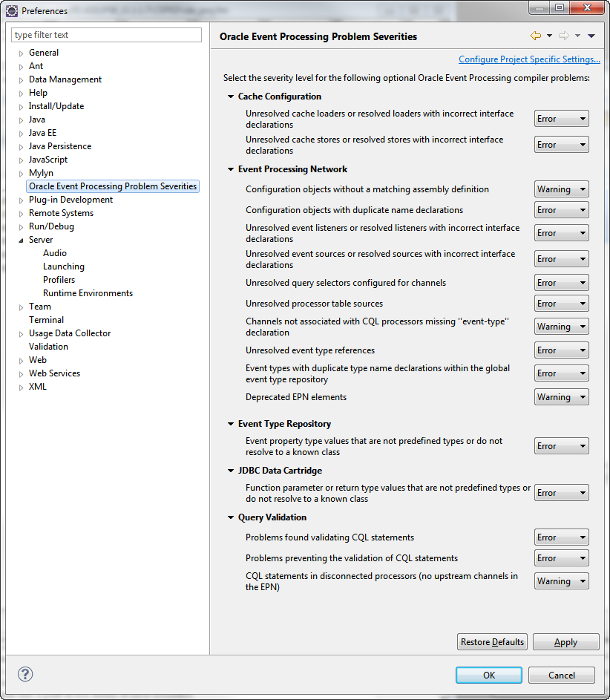Collapse the Query Validation section
The height and width of the screenshot is (700, 610).
click(231, 517)
